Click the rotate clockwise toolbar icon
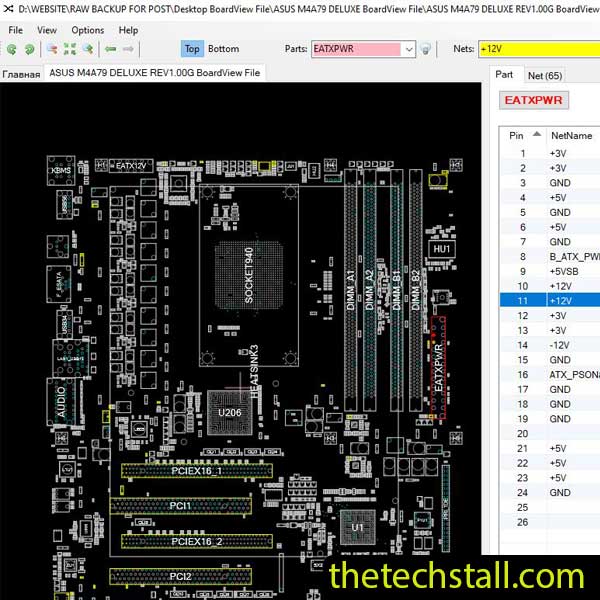600x600 pixels. click(29, 49)
